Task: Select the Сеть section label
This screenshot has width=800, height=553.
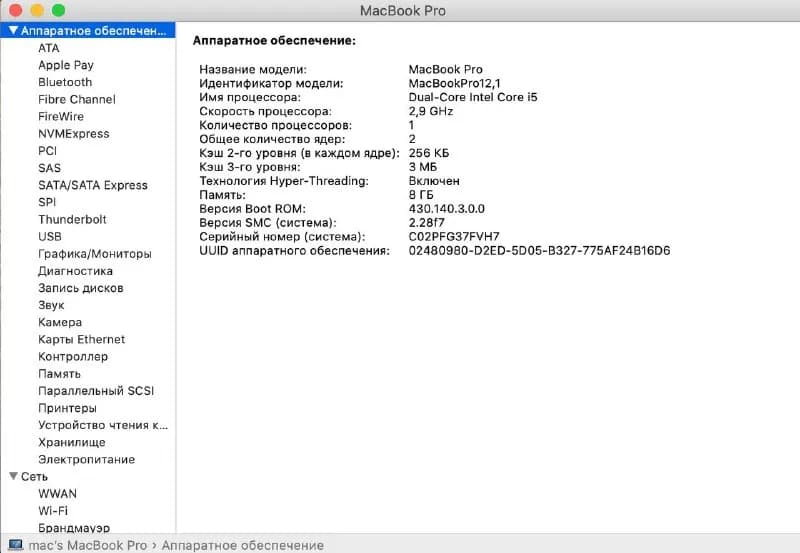Action: 34,476
